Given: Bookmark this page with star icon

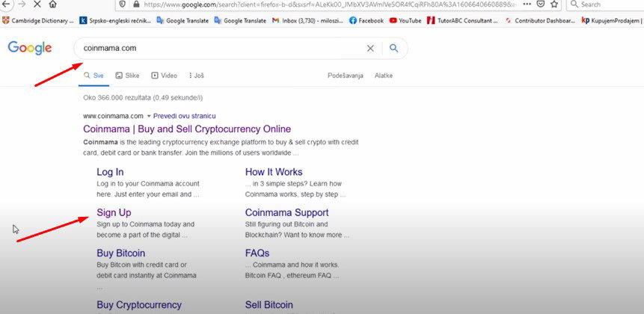Looking at the screenshot, I should click(x=554, y=4).
